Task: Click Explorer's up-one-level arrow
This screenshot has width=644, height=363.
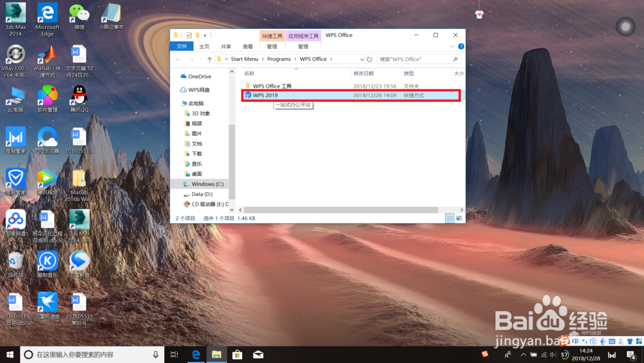Action: coord(209,59)
